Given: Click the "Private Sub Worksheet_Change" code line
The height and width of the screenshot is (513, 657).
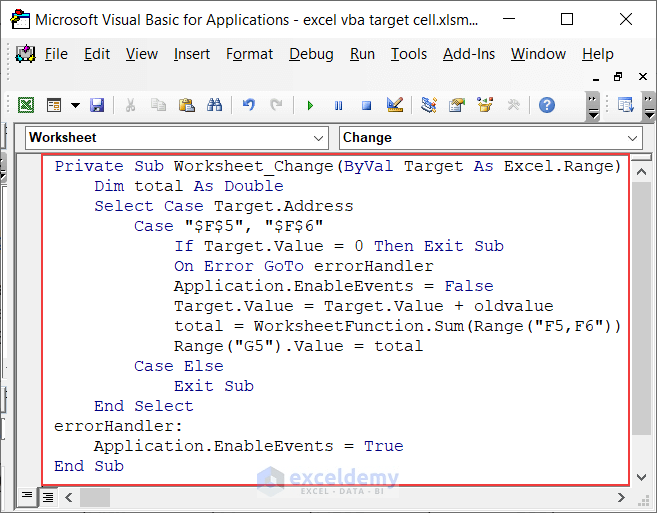Looking at the screenshot, I should pos(338,166).
